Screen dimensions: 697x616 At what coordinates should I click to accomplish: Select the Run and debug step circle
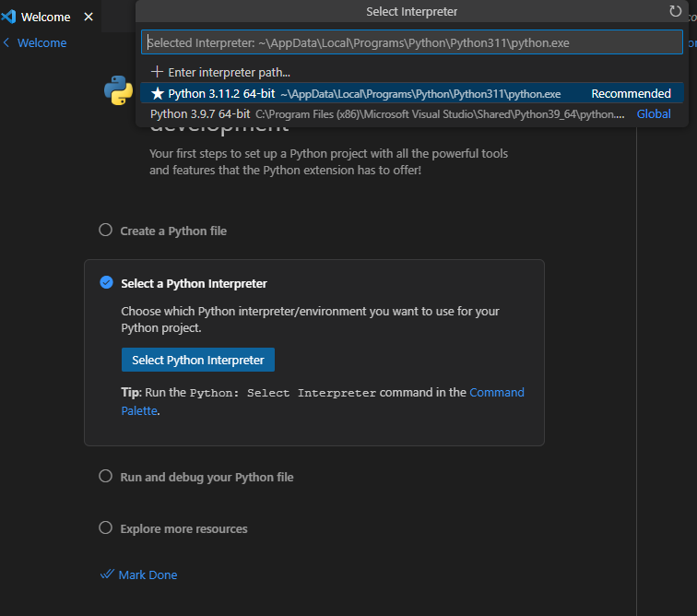tap(105, 476)
